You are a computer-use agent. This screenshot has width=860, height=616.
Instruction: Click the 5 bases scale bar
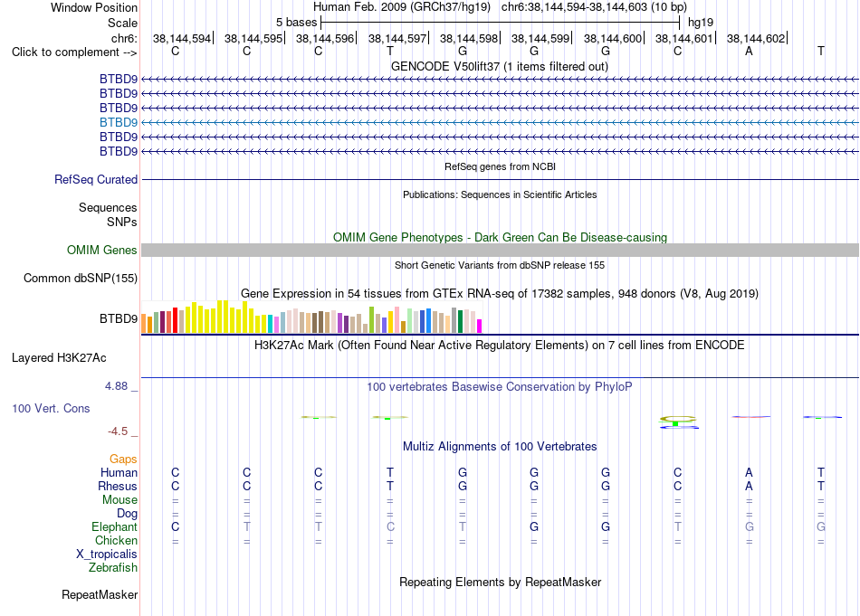click(501, 23)
